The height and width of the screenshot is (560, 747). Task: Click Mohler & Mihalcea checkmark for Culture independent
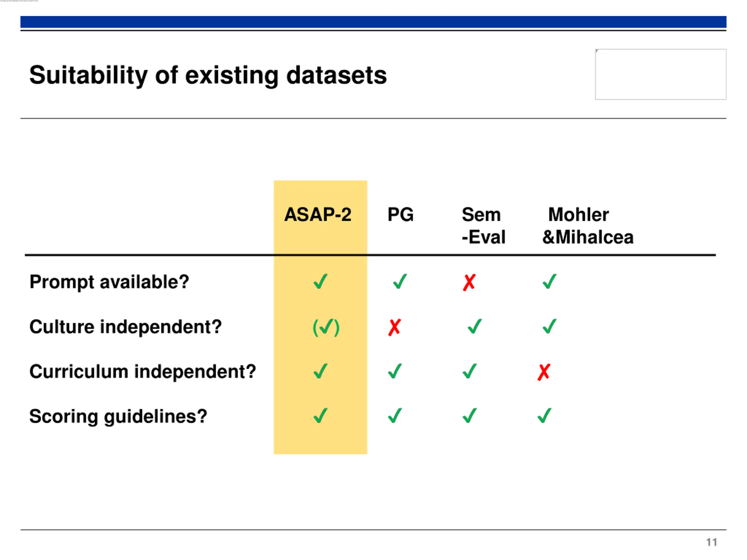click(549, 326)
